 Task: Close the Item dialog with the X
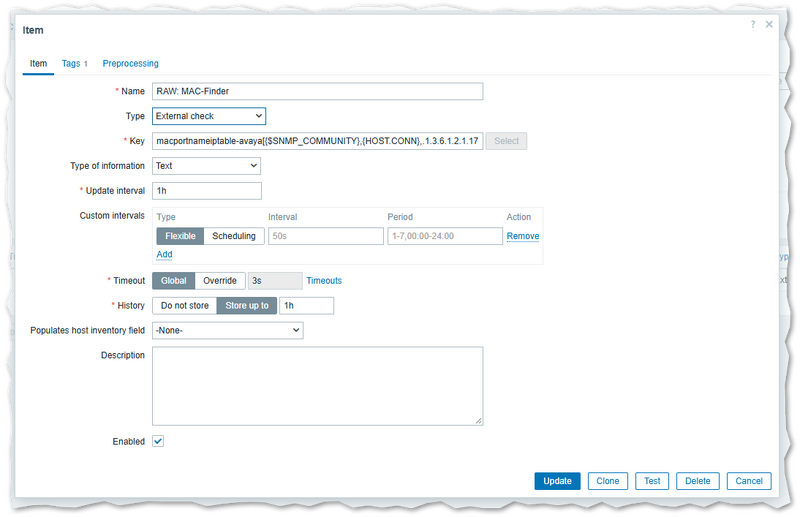click(x=769, y=24)
